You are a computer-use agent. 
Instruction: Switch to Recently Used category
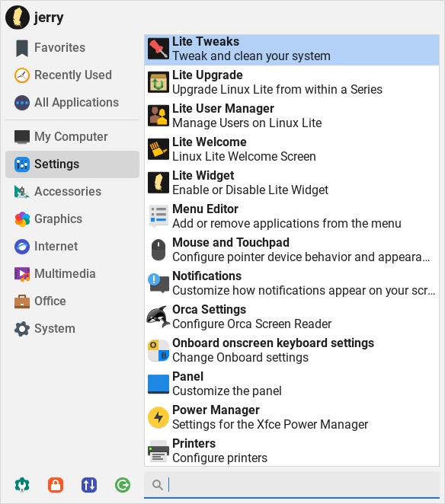72,75
